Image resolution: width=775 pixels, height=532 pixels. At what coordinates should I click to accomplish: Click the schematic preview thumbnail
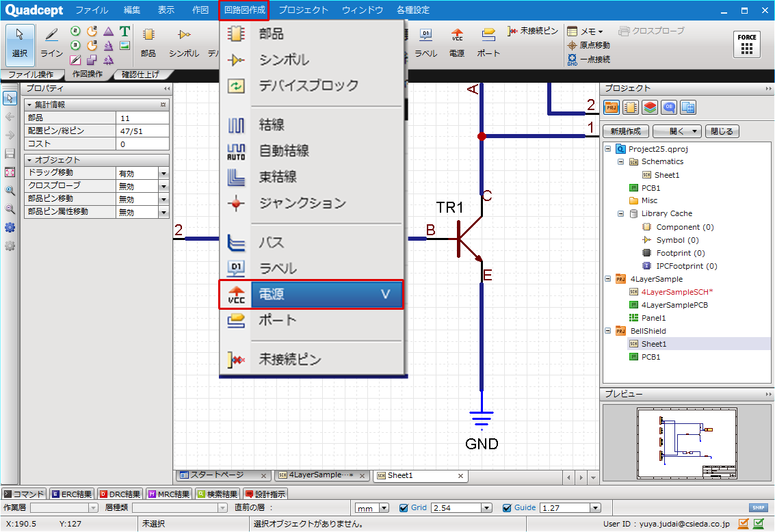pos(687,444)
